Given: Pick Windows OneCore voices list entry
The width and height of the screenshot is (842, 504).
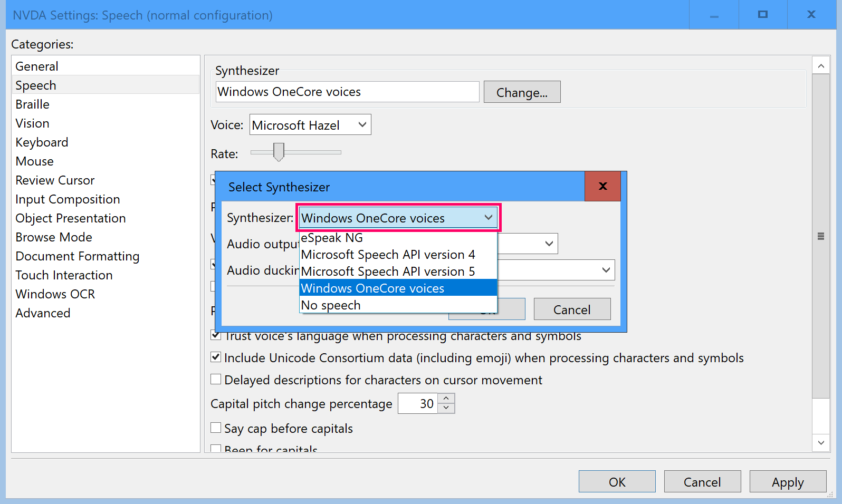Looking at the screenshot, I should tap(398, 288).
